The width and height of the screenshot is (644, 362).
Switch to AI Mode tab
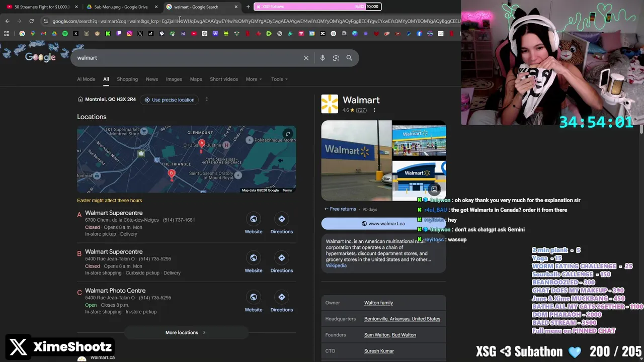point(86,79)
